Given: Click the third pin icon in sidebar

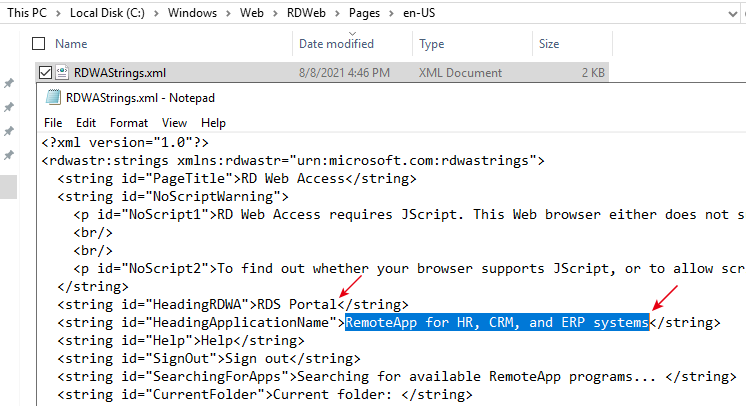Looking at the screenshot, I should point(9,131).
